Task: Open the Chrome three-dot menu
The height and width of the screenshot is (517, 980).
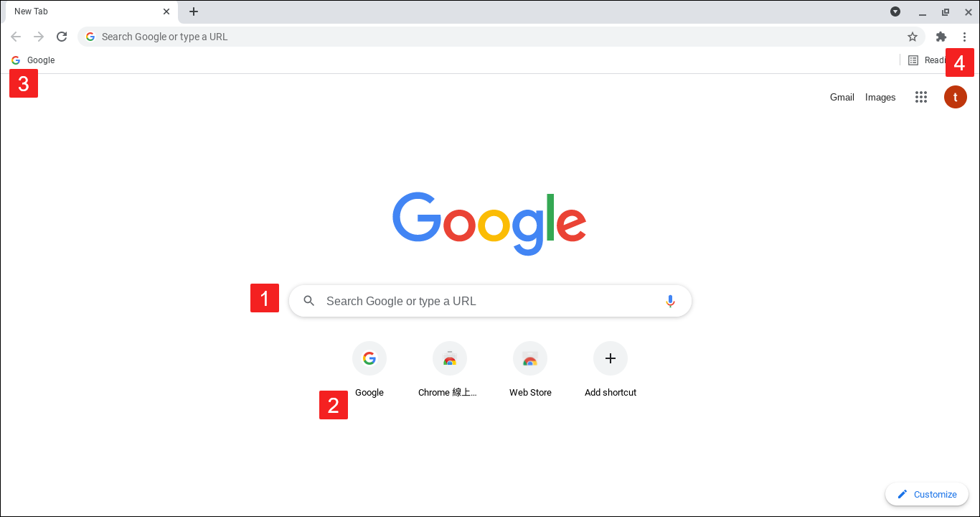Action: pos(965,37)
